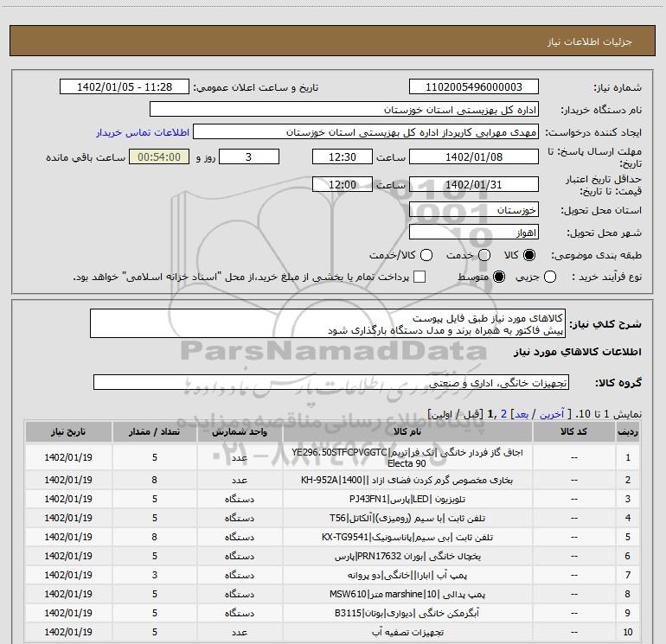Click the واحد شمارش column header
The width and height of the screenshot is (666, 644).
(240, 431)
